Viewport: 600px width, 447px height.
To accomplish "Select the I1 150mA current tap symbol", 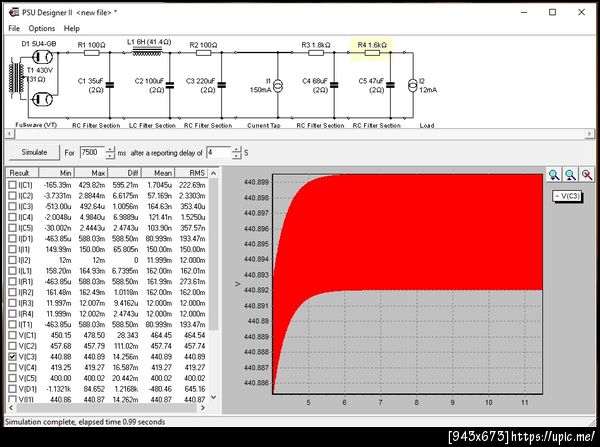I will (278, 85).
